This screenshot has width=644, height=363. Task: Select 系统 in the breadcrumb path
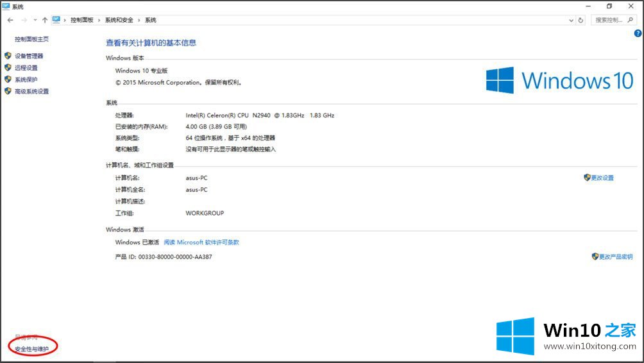(150, 20)
